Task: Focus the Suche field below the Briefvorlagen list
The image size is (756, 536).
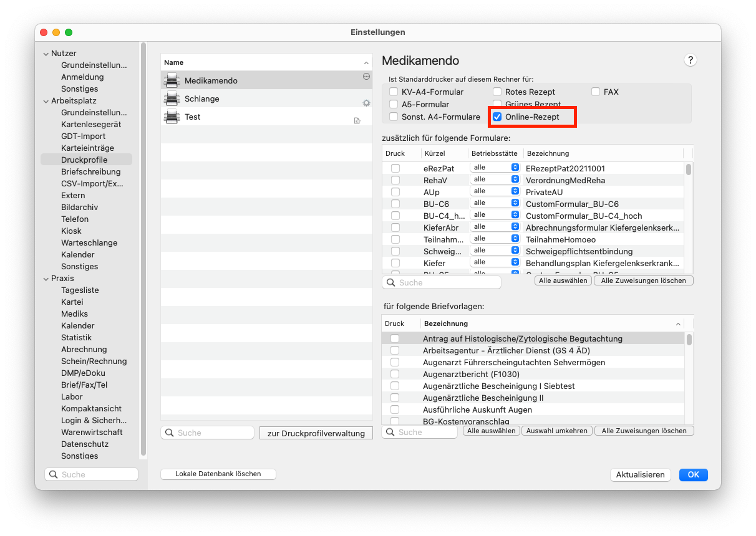Action: pos(420,432)
